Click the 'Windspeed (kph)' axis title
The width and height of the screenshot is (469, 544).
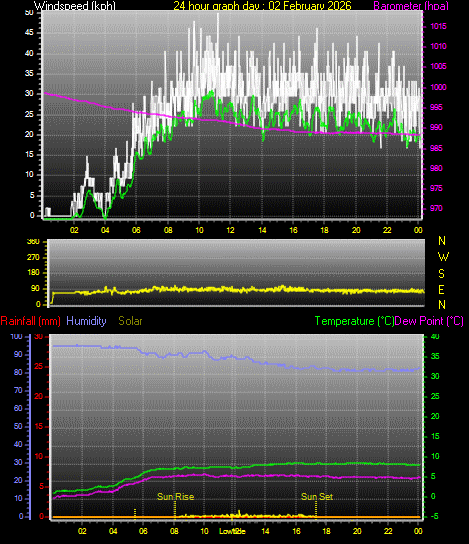[x=75, y=6]
